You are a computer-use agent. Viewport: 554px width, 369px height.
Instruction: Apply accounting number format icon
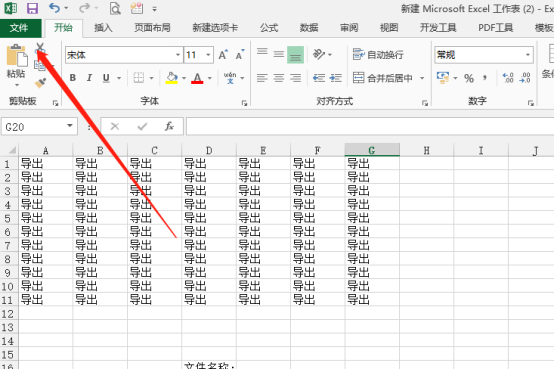click(443, 78)
